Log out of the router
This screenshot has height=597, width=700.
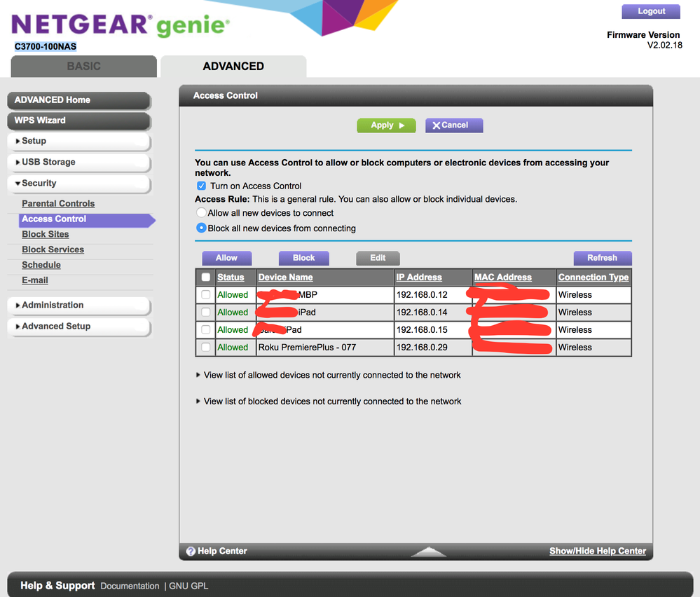tap(651, 12)
